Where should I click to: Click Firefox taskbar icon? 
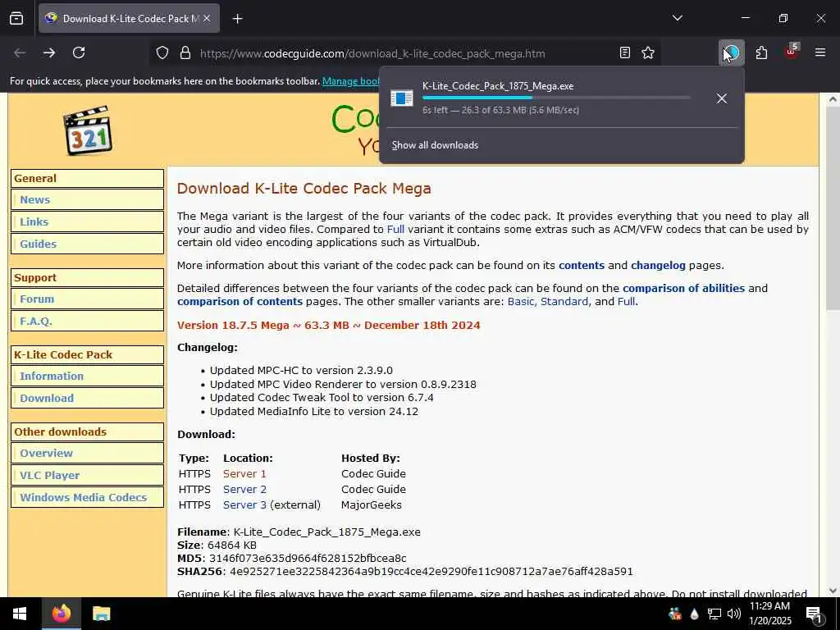62,614
